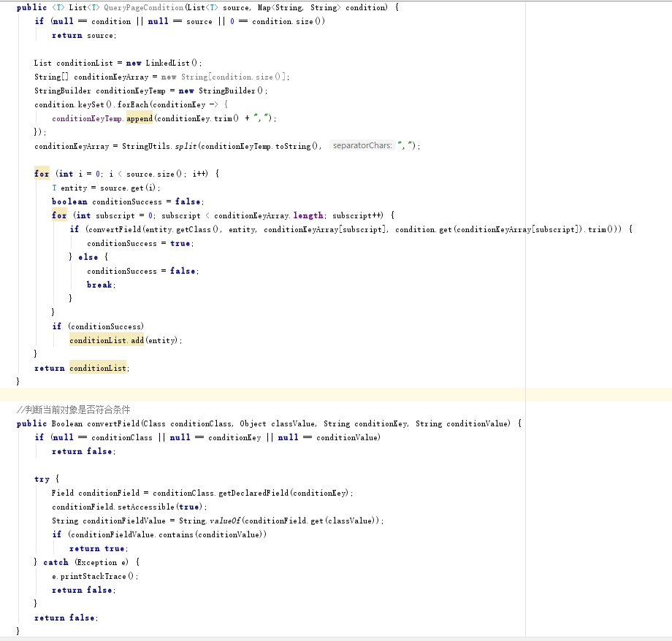Click the break keyword in the else block
The image size is (672, 641).
99,285
